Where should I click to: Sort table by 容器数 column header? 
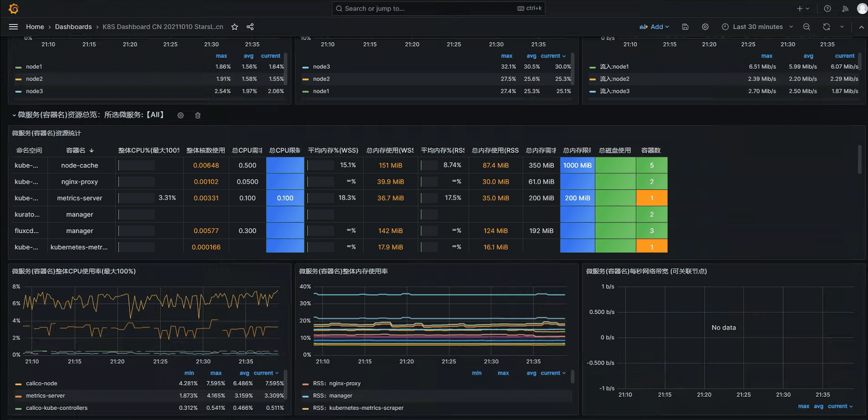pyautogui.click(x=650, y=150)
